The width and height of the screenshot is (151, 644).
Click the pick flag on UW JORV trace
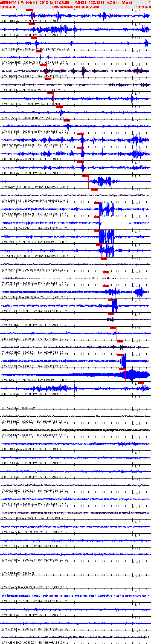(x=85, y=176)
